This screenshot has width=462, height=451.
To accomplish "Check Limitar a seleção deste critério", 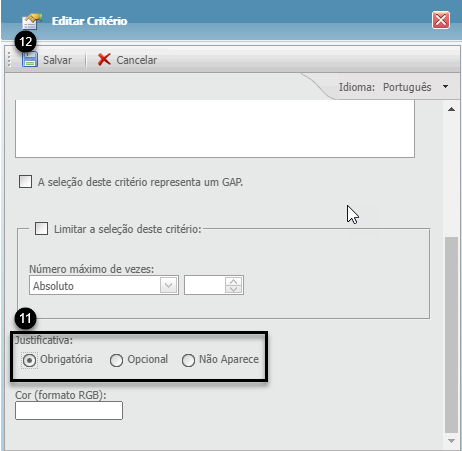I will (x=41, y=229).
